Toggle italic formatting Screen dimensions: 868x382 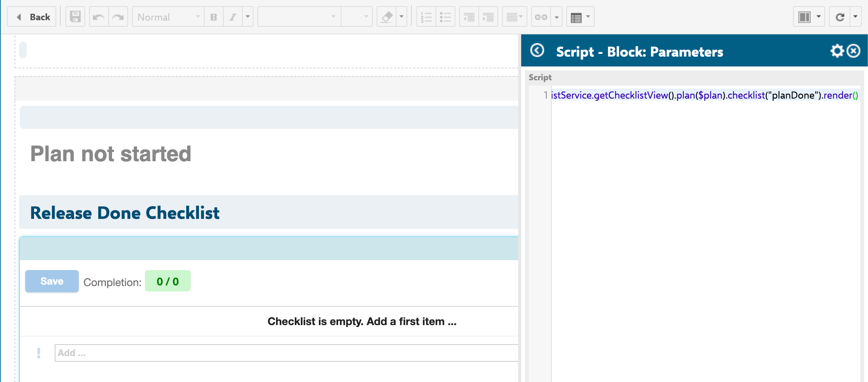pos(233,17)
